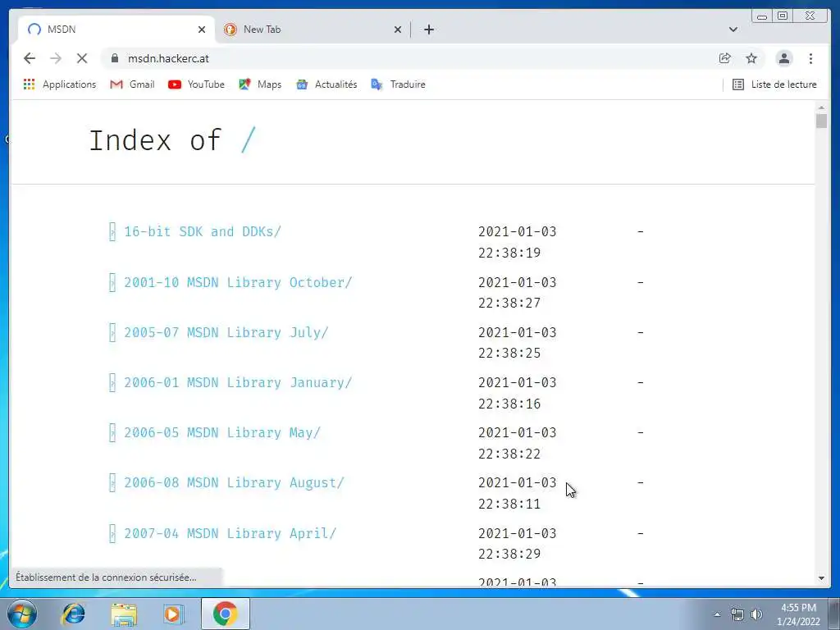The image size is (840, 630).
Task: Click the forward navigation arrow
Action: coord(56,58)
